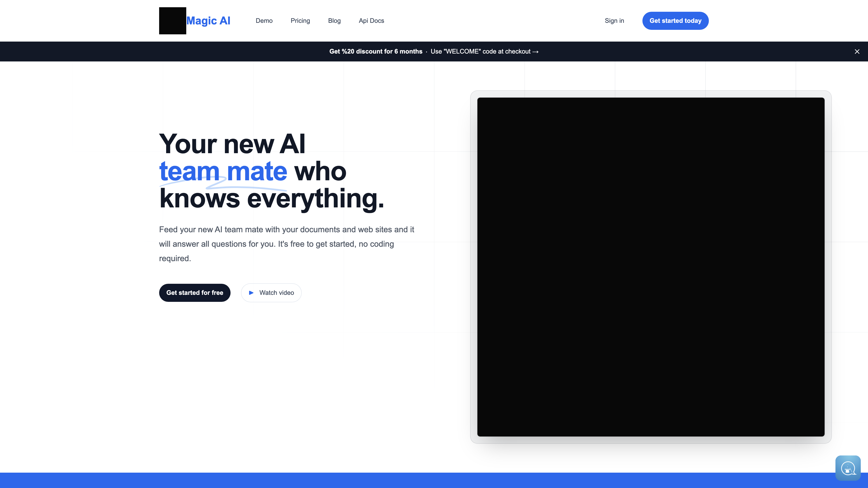
Task: Select the Blog tab in navbar
Action: (334, 21)
